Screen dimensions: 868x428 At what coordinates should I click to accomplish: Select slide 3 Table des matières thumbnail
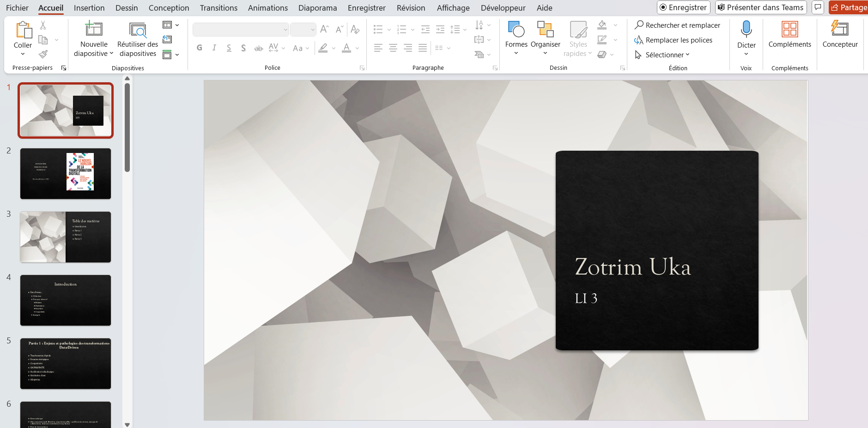pyautogui.click(x=66, y=237)
